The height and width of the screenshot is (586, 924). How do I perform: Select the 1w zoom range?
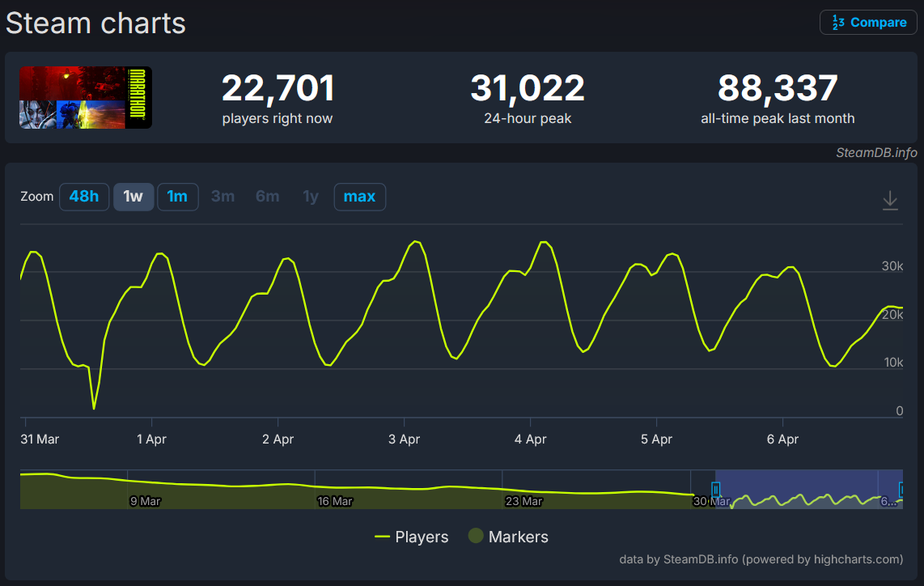[134, 197]
